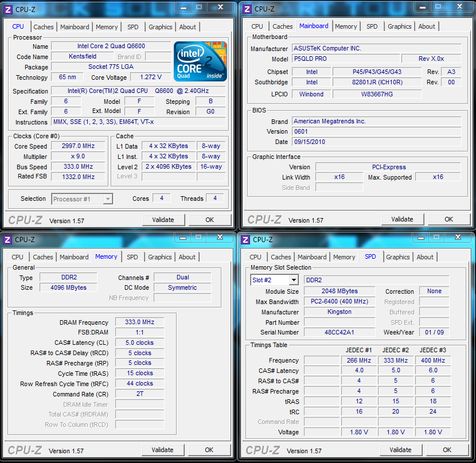Open Graphics tab in top-left window
Viewport: 476px width, 463px height.
tap(160, 27)
